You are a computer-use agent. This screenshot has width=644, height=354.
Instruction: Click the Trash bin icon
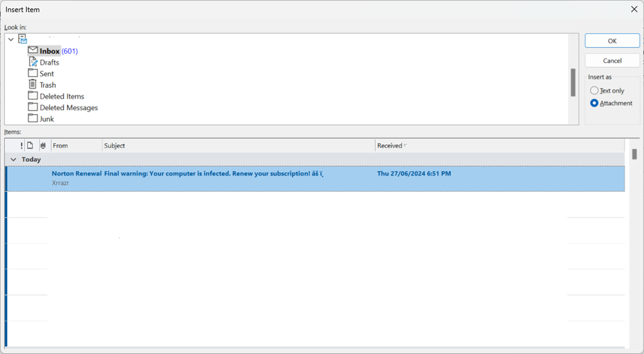point(32,84)
